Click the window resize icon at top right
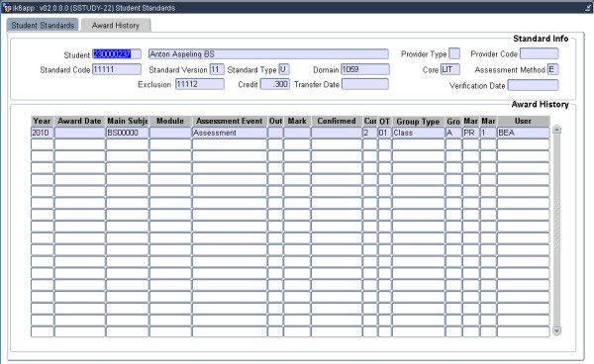The image size is (594, 364). 588,8
